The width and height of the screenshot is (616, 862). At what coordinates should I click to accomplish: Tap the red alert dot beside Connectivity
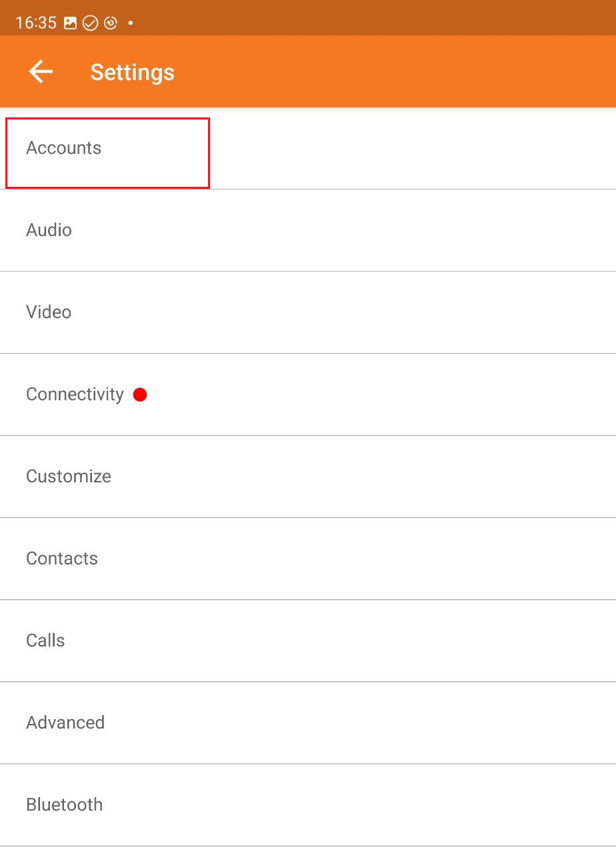point(140,394)
